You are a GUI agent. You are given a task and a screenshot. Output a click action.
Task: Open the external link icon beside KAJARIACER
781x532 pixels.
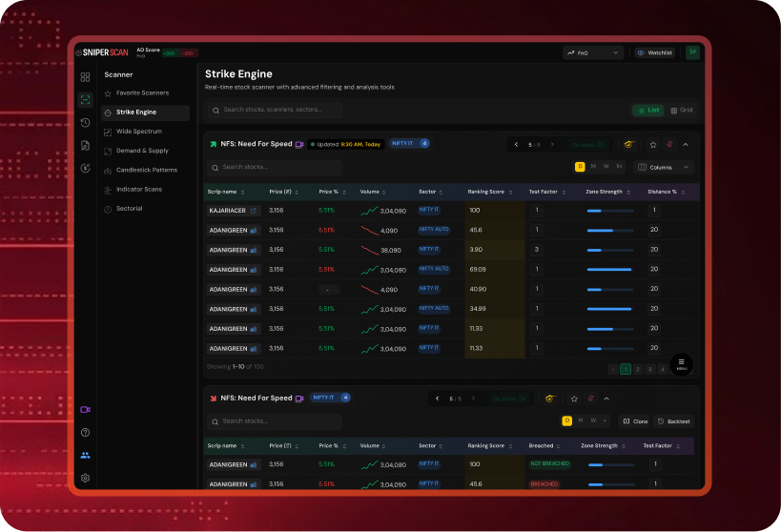pos(254,210)
